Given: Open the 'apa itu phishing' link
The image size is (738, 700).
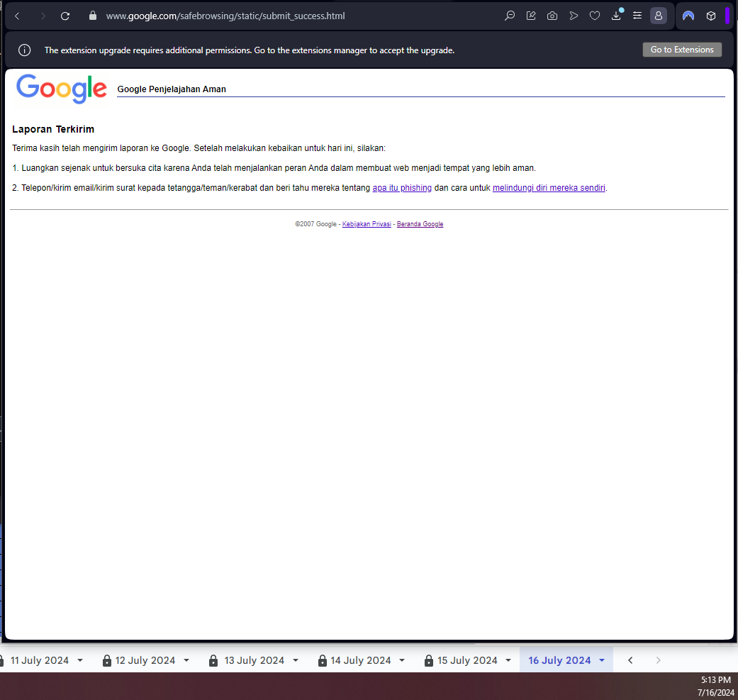Looking at the screenshot, I should coord(402,188).
